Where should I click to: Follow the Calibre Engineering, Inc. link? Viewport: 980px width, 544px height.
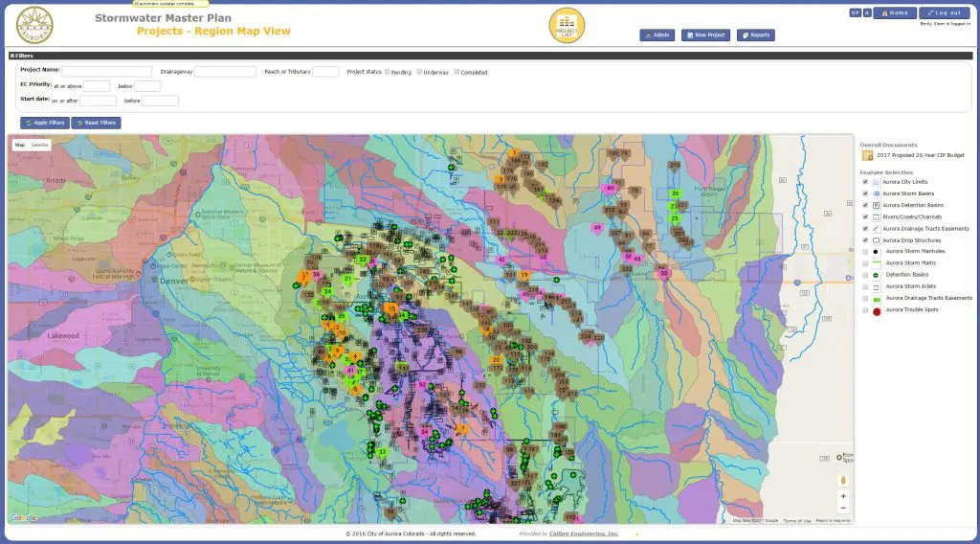584,534
